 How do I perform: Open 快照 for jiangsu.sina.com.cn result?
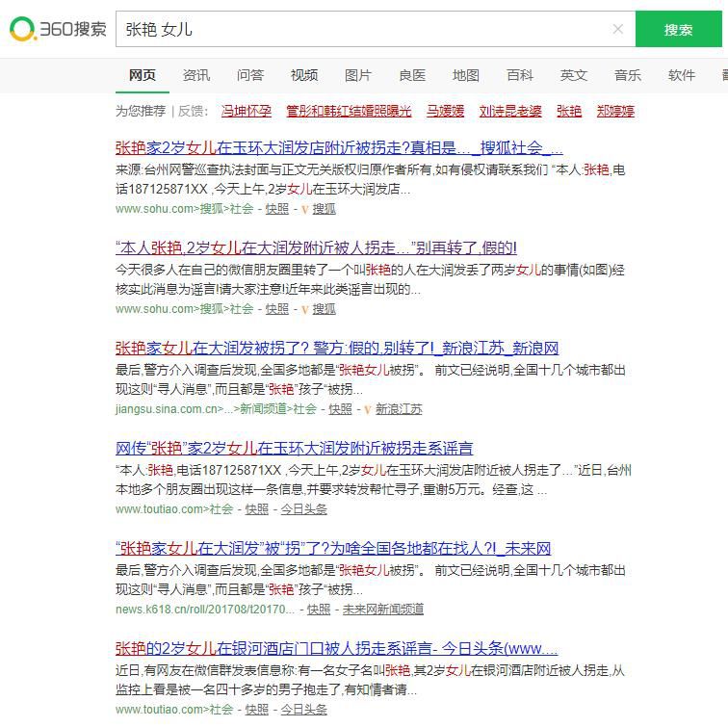pyautogui.click(x=340, y=409)
